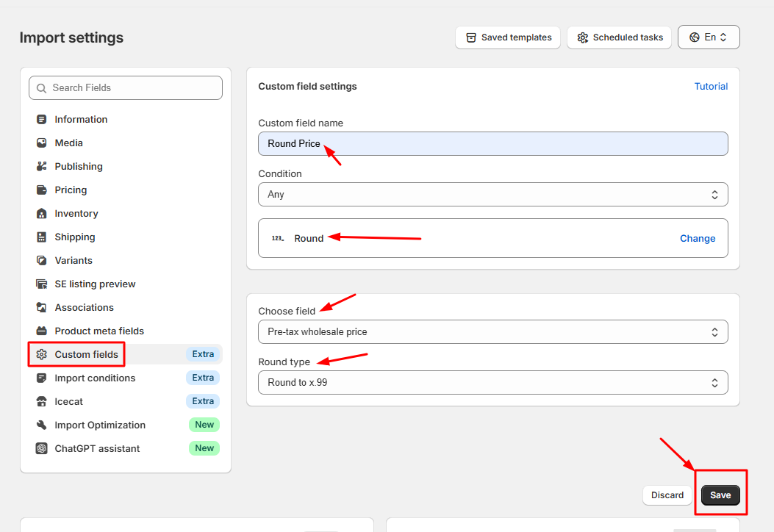
Task: Click the Save button
Action: (x=720, y=495)
